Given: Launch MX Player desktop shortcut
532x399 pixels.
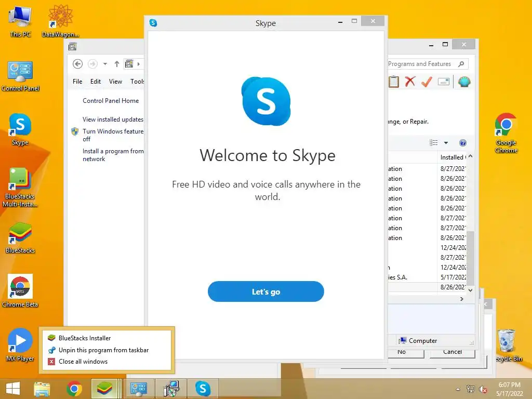Looking at the screenshot, I should coord(20,345).
